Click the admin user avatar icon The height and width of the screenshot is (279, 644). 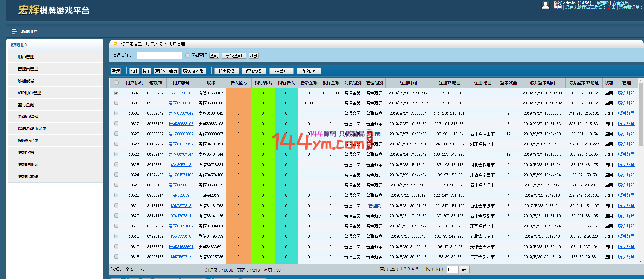pyautogui.click(x=546, y=5)
